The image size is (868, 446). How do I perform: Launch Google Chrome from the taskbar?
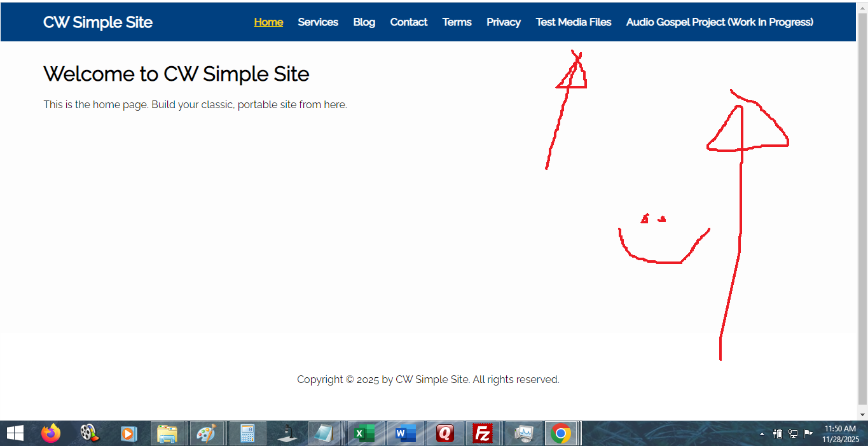pyautogui.click(x=563, y=433)
